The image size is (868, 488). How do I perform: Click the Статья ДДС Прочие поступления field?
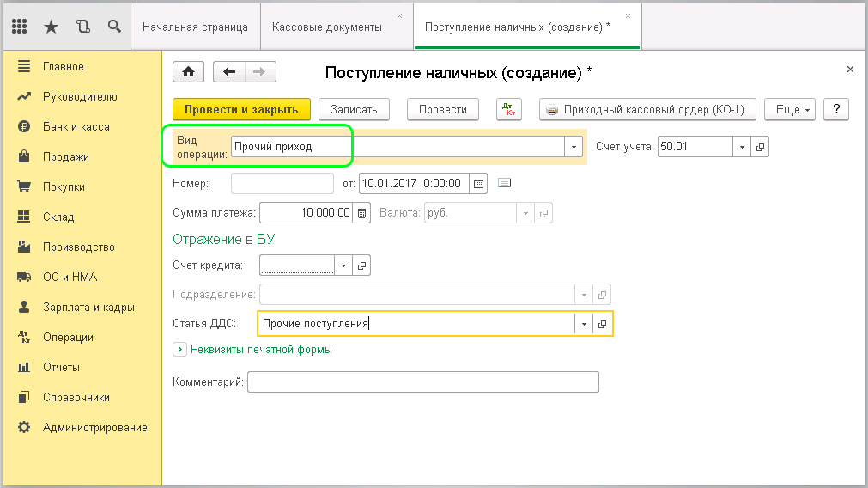tap(416, 324)
